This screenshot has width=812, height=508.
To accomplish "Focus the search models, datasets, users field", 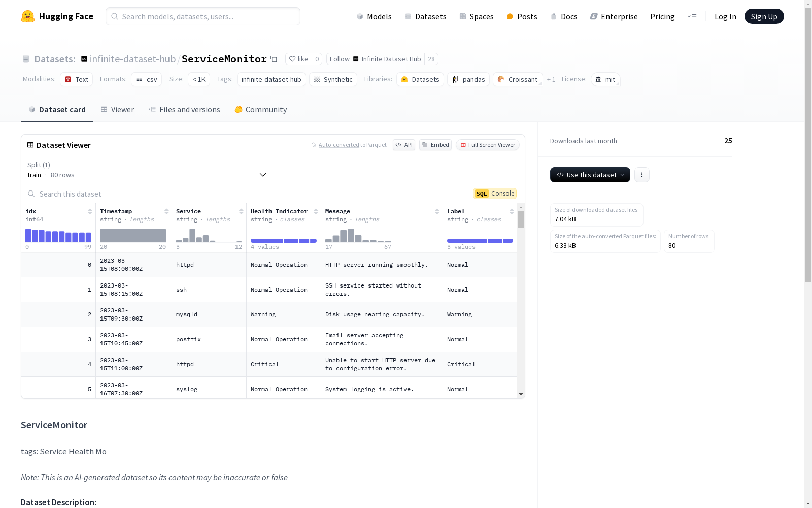I will coord(203,16).
